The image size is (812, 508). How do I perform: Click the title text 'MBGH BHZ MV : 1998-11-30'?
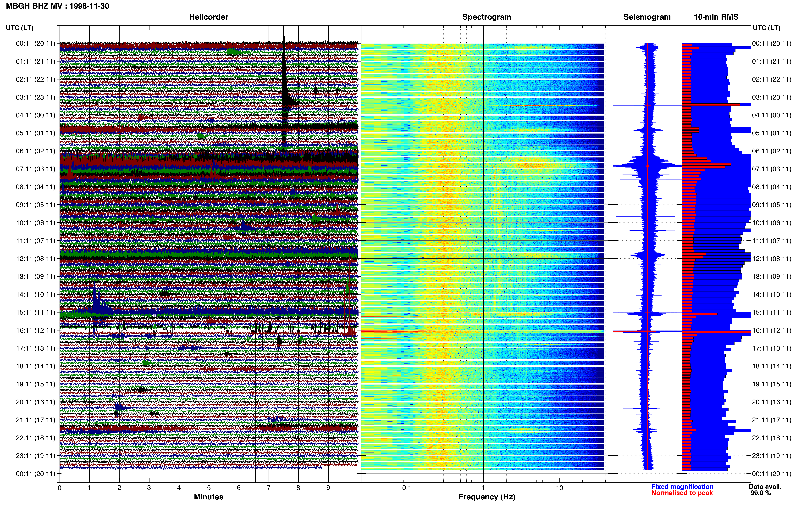click(x=57, y=6)
